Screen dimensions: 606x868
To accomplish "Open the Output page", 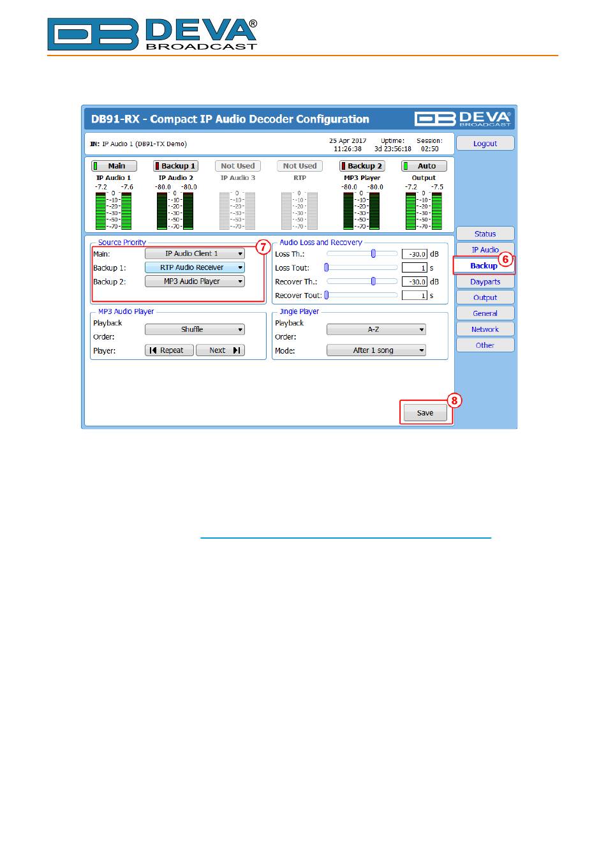I will click(x=485, y=297).
